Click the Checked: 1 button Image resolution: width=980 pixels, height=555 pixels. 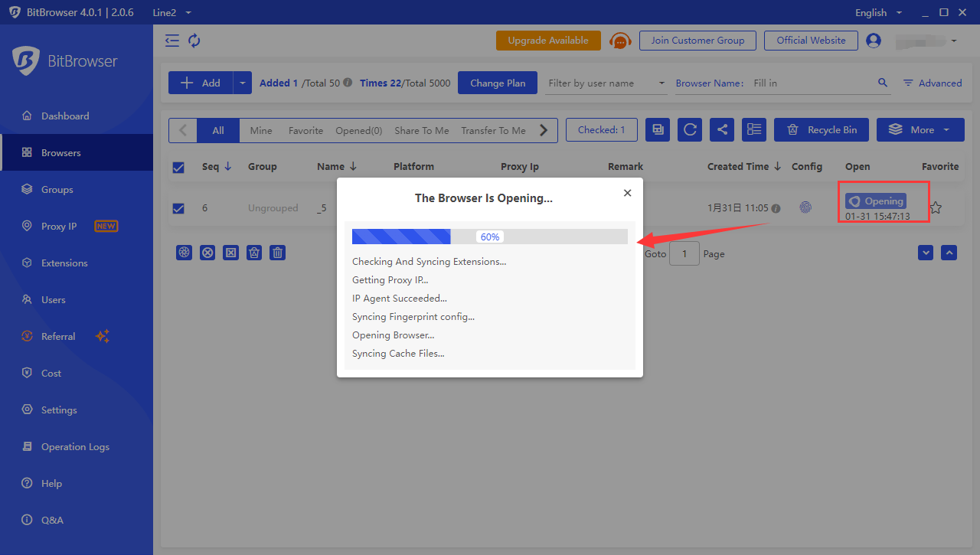[602, 129]
